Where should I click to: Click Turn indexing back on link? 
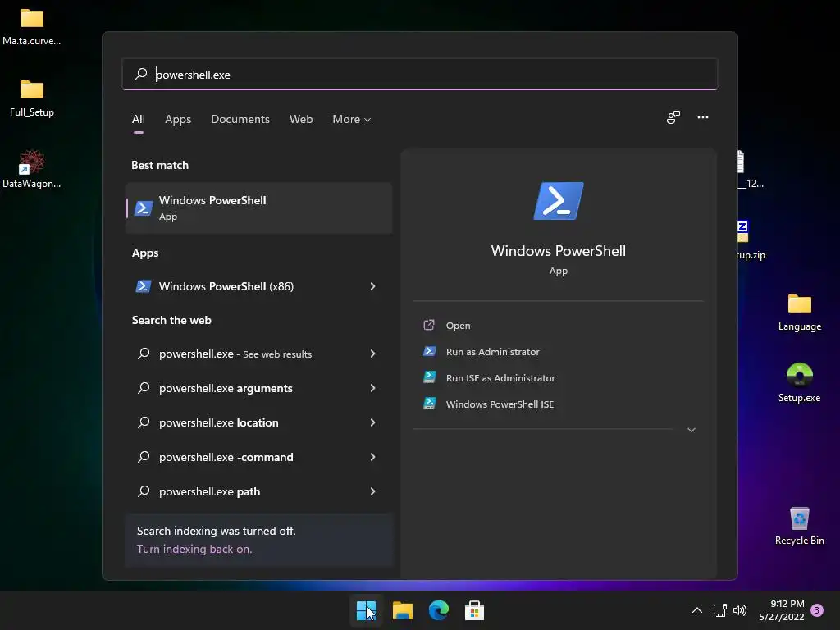click(194, 549)
